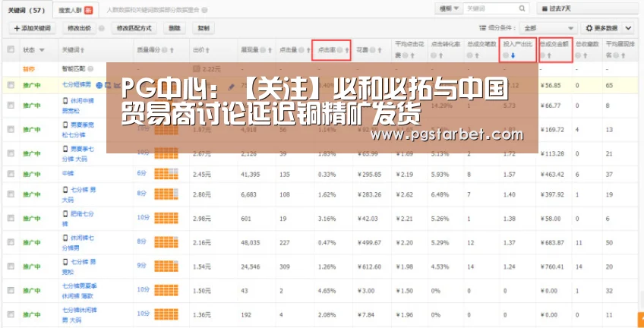Open help icon for 花费 header
644x328 pixels.
pos(372,50)
